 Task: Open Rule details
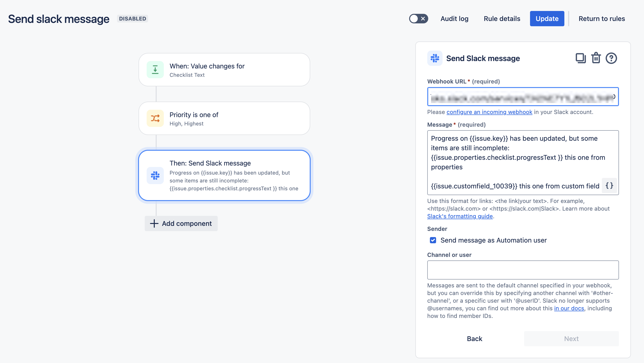click(502, 19)
